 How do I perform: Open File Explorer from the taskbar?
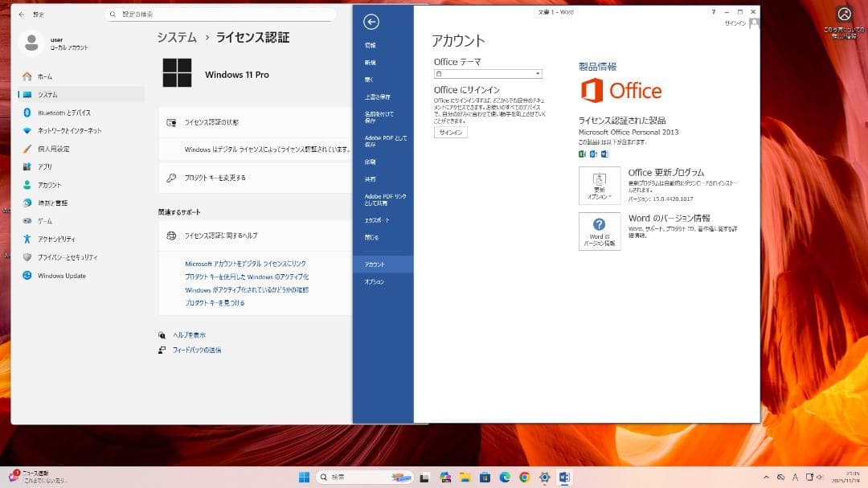[x=464, y=476]
